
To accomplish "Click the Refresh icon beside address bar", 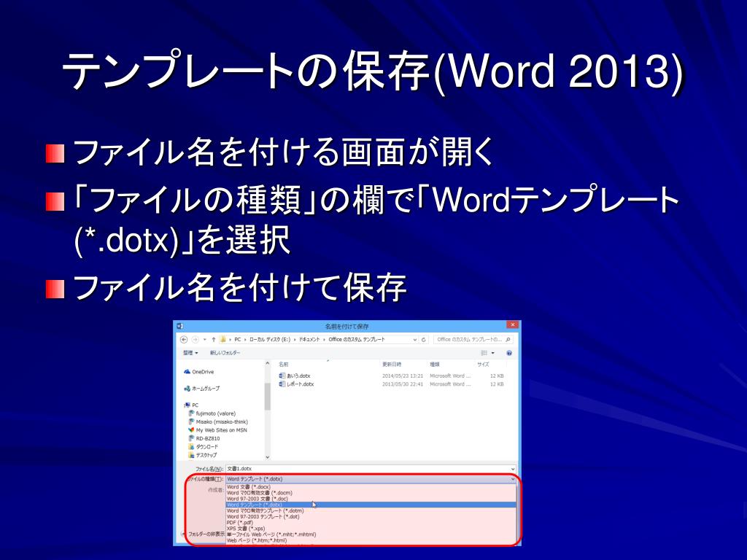I will 424,340.
